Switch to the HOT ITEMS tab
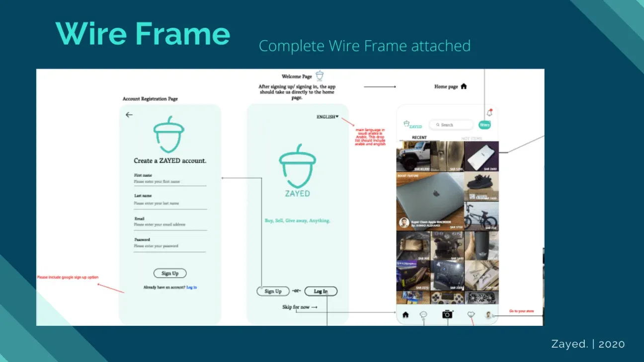Viewport: 644px width, 362px height. click(472, 138)
